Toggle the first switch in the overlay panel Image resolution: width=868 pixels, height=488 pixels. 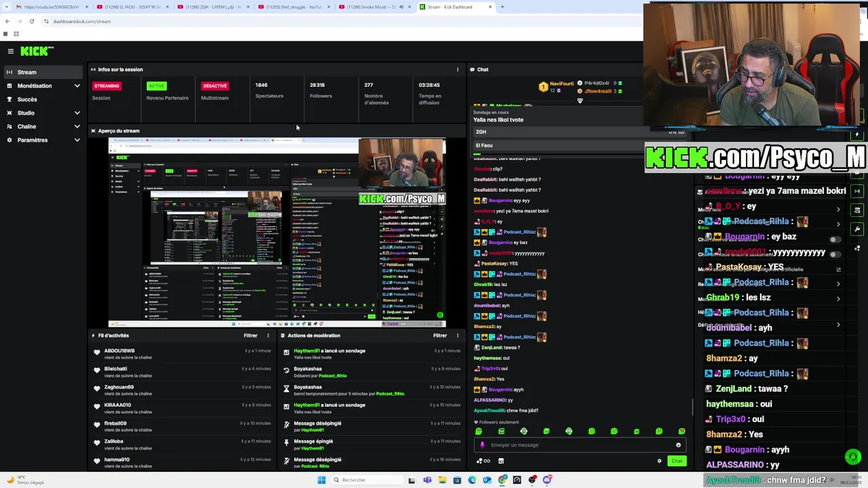(x=834, y=240)
